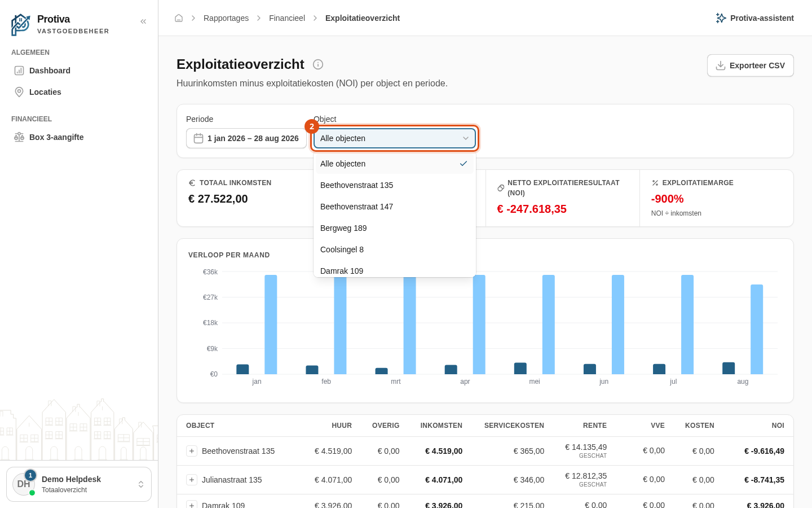
Task: Open the Protiva-assistent
Action: pyautogui.click(x=754, y=18)
